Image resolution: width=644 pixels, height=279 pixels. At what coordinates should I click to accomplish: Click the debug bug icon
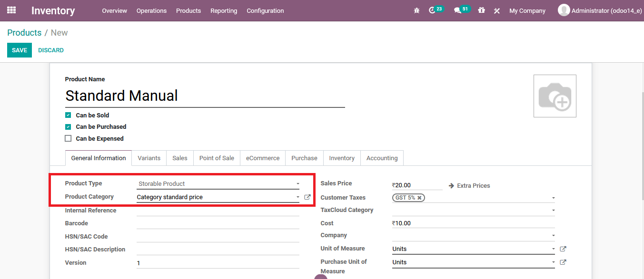416,10
